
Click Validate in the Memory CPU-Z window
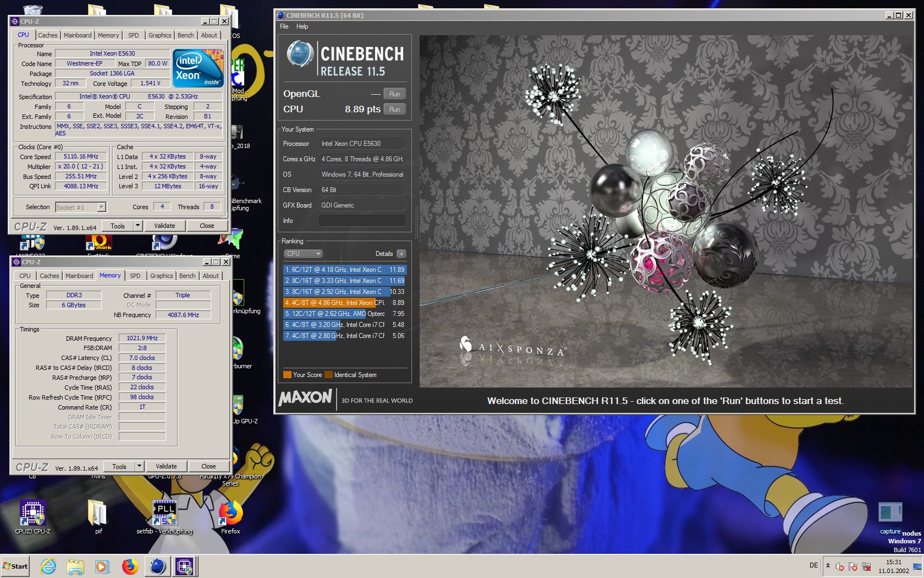166,467
